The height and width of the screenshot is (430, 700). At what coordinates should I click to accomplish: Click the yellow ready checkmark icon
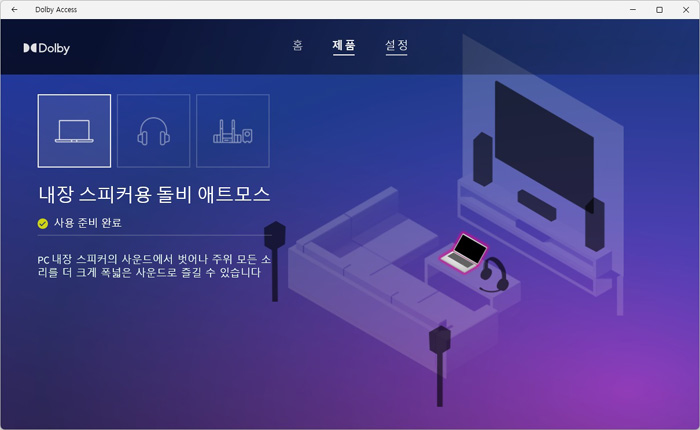point(43,223)
